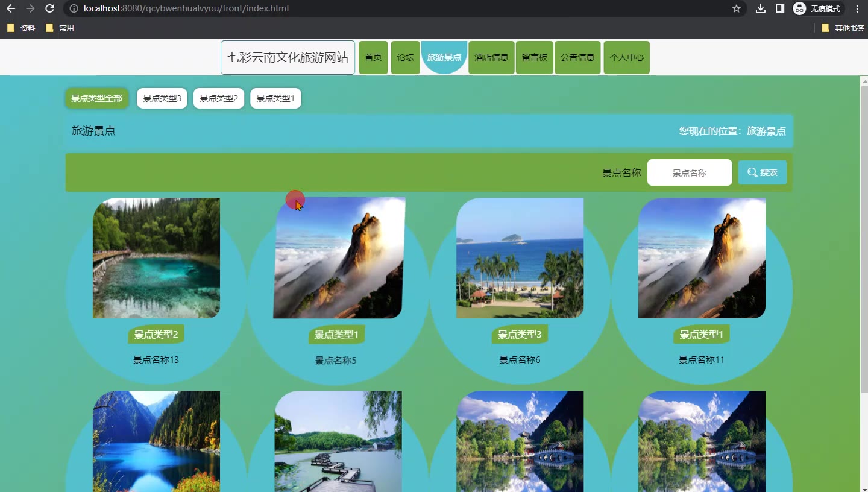The width and height of the screenshot is (868, 492).
Task: Click the 景点名称6 title text
Action: [520, 360]
